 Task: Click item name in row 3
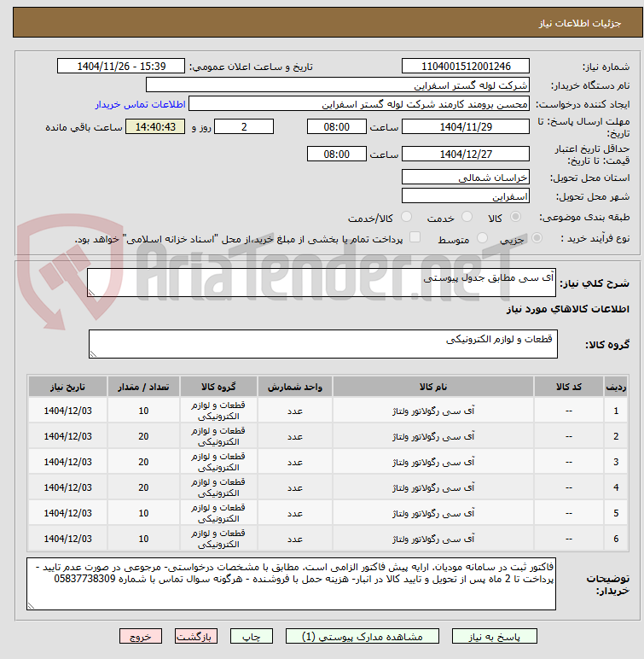[x=433, y=462]
